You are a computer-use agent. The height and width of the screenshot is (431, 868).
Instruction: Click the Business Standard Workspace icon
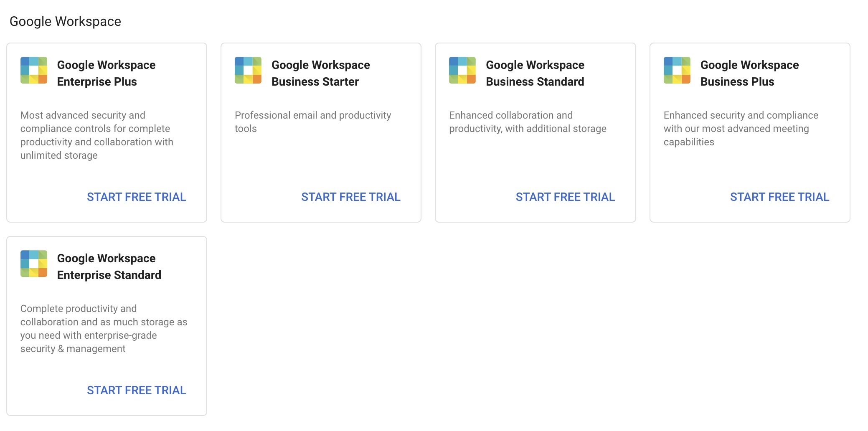(x=462, y=70)
